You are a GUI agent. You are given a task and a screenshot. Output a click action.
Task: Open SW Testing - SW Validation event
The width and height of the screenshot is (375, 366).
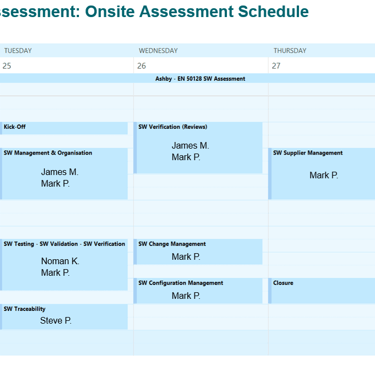[64, 265]
